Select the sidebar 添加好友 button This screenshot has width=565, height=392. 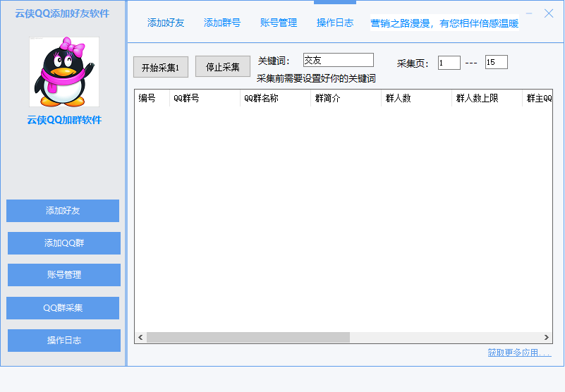pyautogui.click(x=63, y=211)
